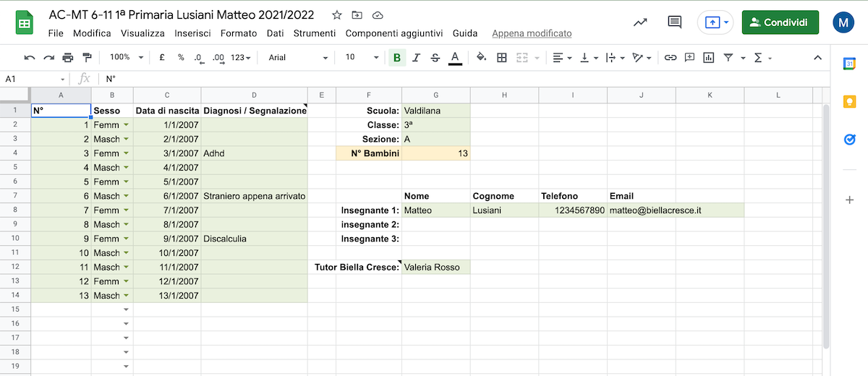Toggle italic formatting

(416, 57)
